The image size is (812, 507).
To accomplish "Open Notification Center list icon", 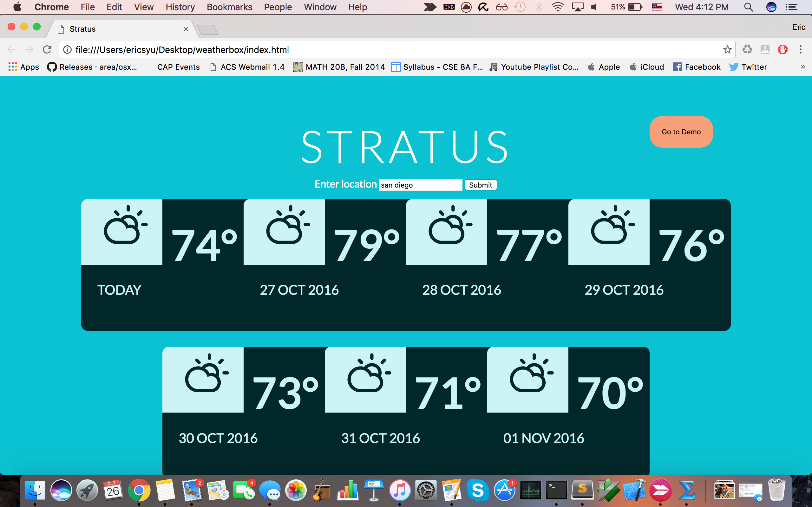I will pyautogui.click(x=791, y=7).
